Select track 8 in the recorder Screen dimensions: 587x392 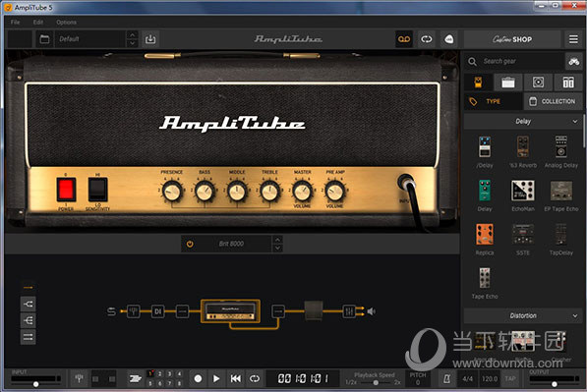click(179, 383)
